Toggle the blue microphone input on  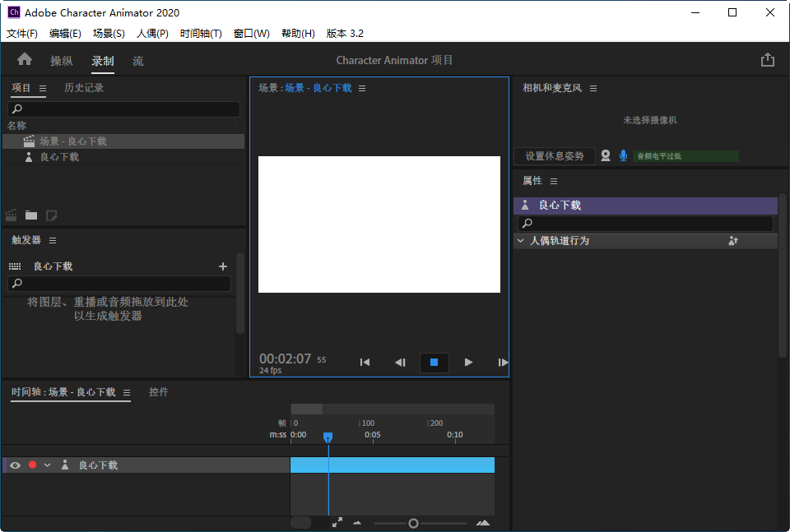point(624,155)
